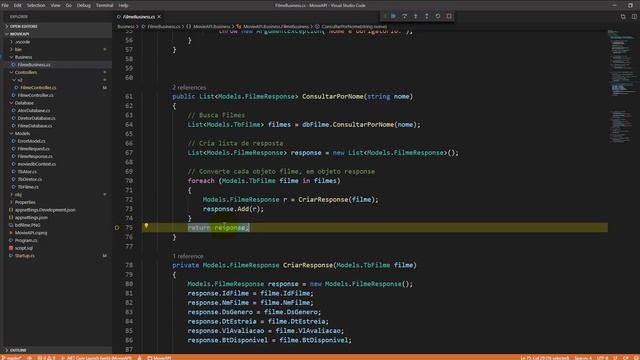Open the File menu
The image size is (640, 360).
[5, 5]
